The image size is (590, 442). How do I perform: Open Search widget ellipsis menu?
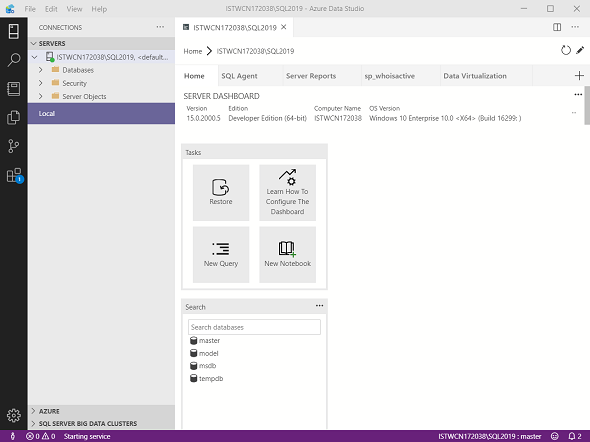point(319,305)
